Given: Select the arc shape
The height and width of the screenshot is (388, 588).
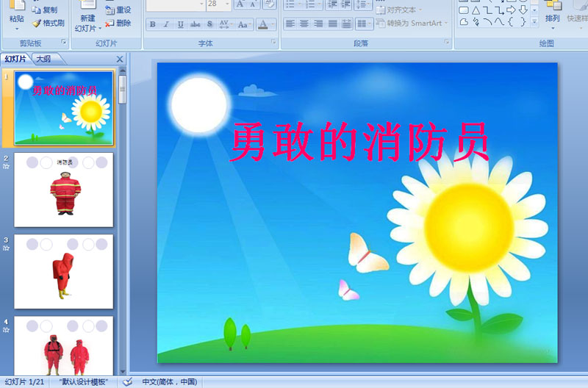Looking at the screenshot, I should [487, 22].
